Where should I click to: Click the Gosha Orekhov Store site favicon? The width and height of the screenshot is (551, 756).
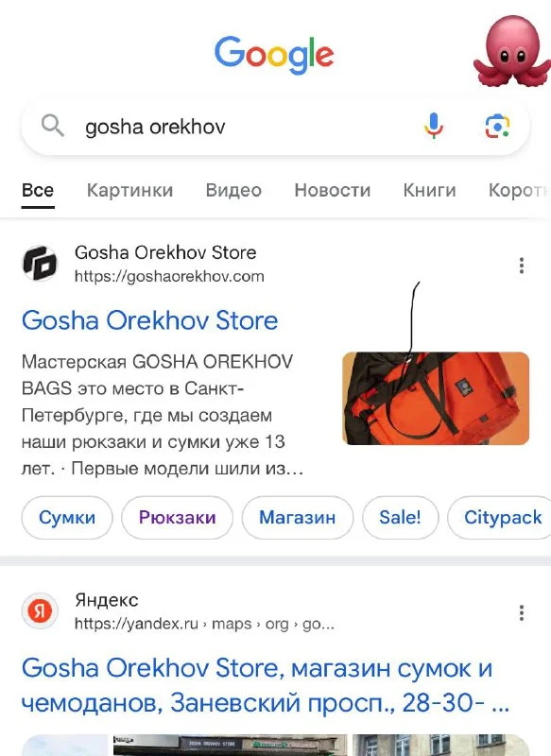pos(40,264)
